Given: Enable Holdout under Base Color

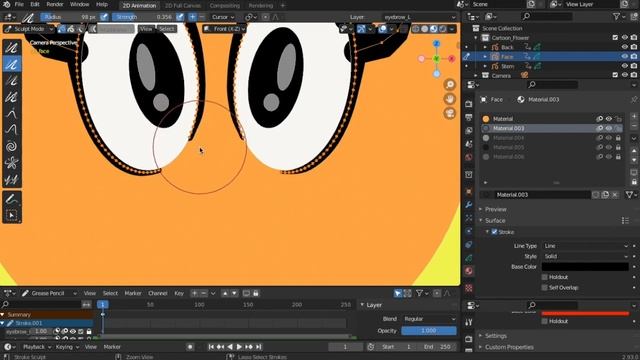Looking at the screenshot, I should [544, 277].
